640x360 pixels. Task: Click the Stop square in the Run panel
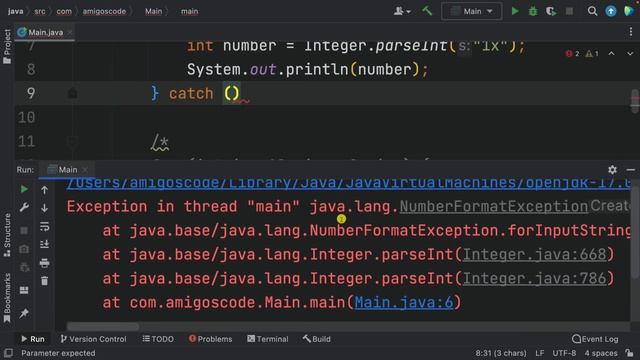click(24, 231)
